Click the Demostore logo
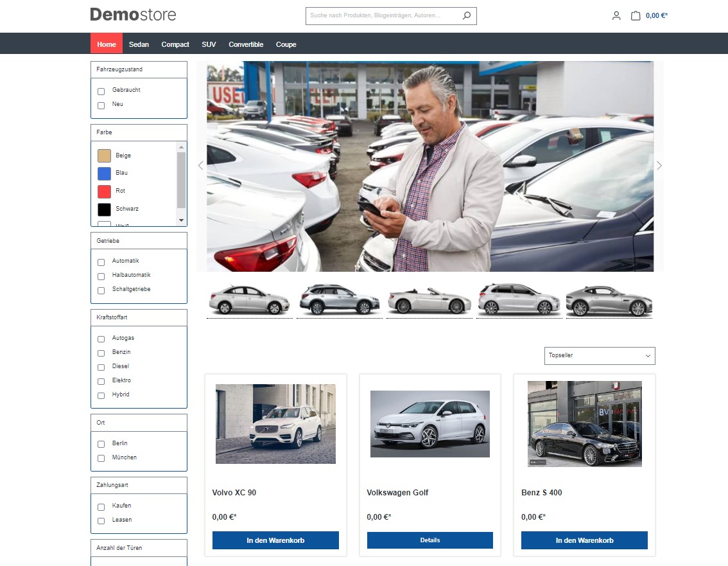Image resolution: width=728 pixels, height=566 pixels. pos(133,14)
